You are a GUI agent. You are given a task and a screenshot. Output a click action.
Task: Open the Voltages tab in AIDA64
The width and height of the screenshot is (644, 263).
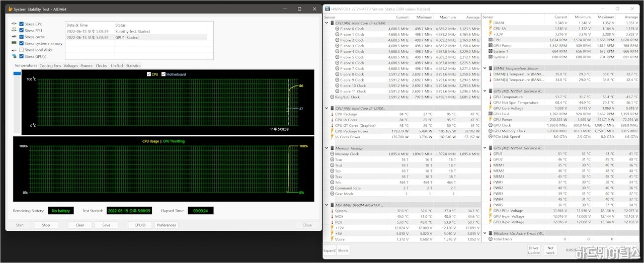71,66
